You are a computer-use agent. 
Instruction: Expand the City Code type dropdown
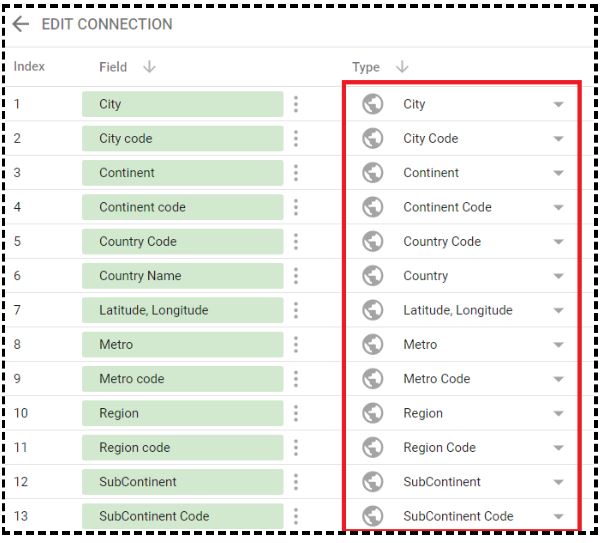[558, 138]
